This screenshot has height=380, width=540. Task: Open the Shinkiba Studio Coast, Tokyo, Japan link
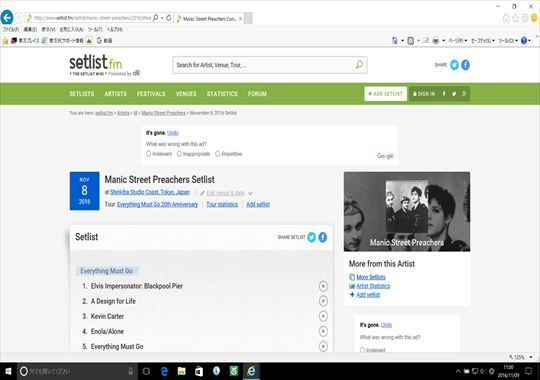pos(150,192)
